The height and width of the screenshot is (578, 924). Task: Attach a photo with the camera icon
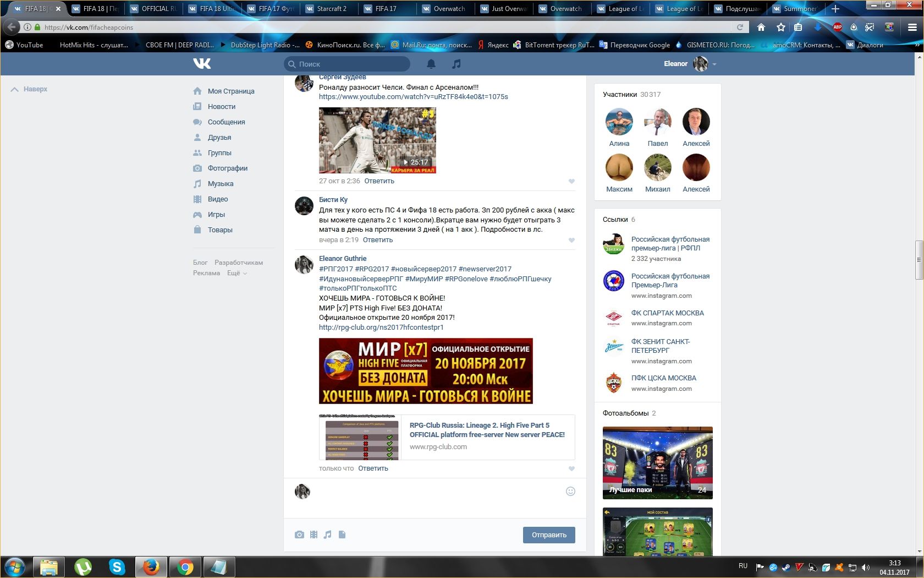(x=299, y=535)
